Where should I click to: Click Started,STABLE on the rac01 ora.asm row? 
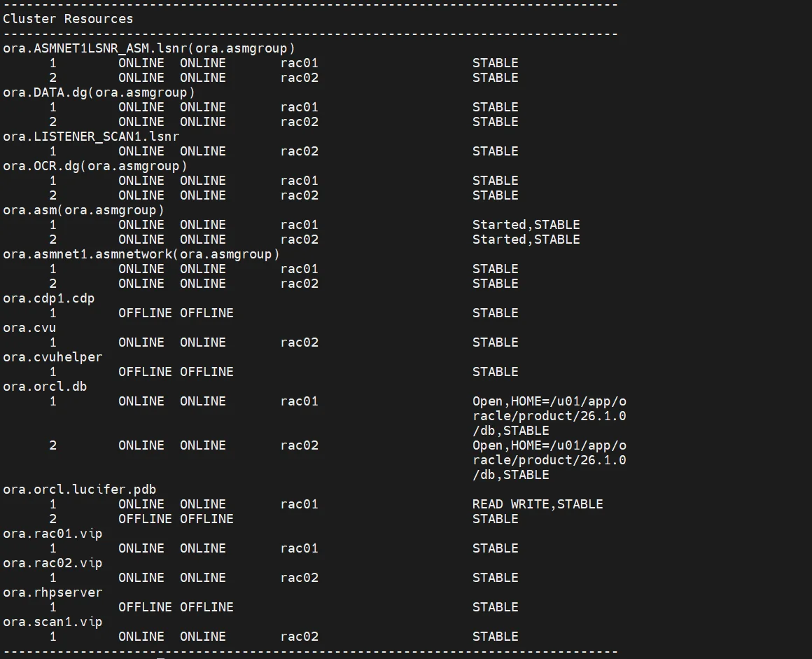526,225
